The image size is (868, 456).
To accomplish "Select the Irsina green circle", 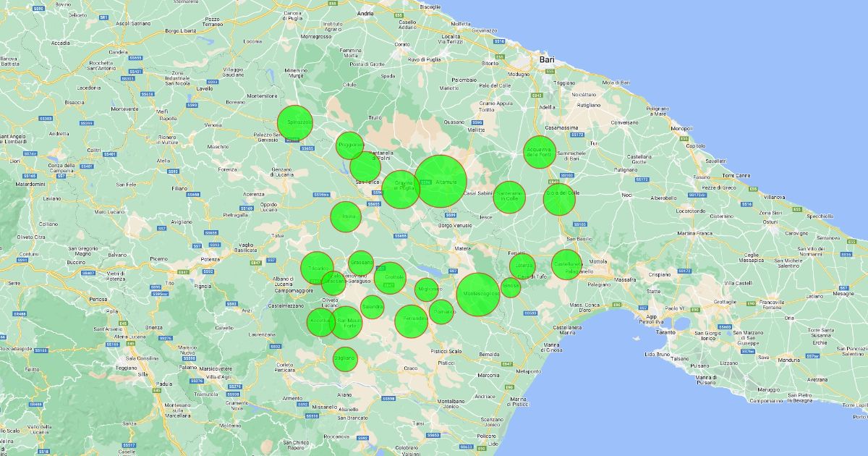I will (346, 216).
